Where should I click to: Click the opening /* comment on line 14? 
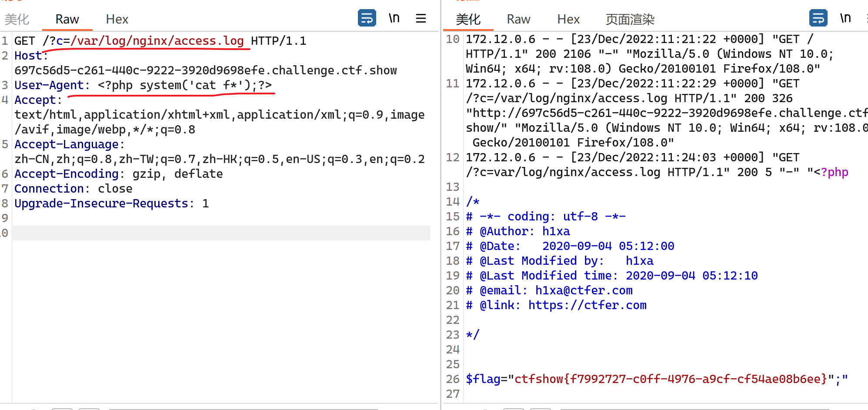[473, 202]
